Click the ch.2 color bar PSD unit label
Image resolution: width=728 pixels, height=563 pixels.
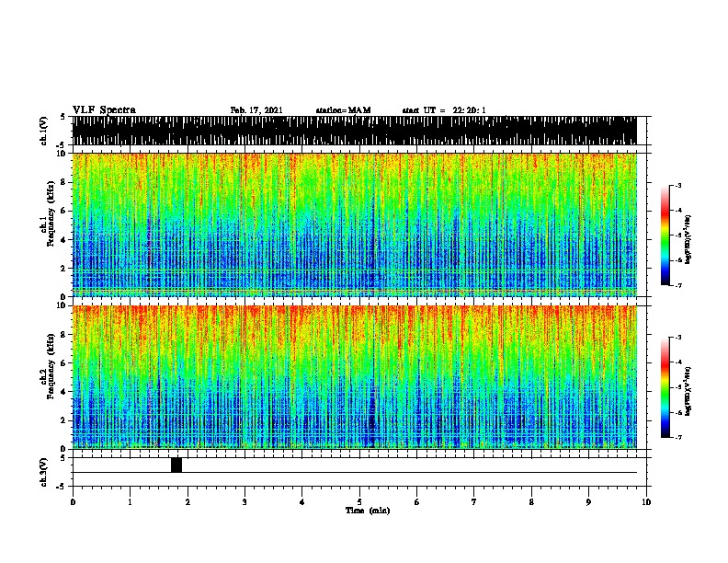(x=688, y=391)
